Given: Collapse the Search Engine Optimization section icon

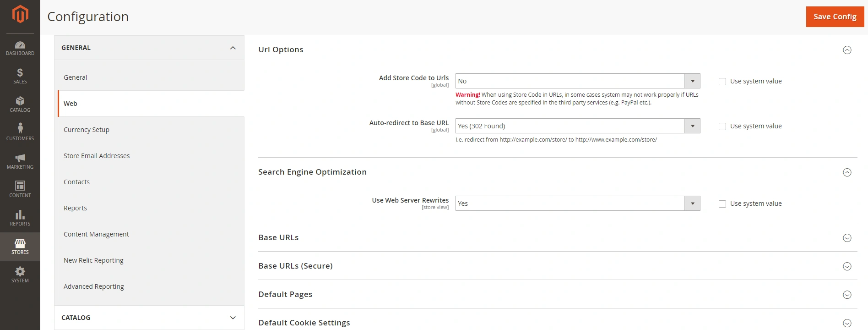Looking at the screenshot, I should tap(847, 172).
